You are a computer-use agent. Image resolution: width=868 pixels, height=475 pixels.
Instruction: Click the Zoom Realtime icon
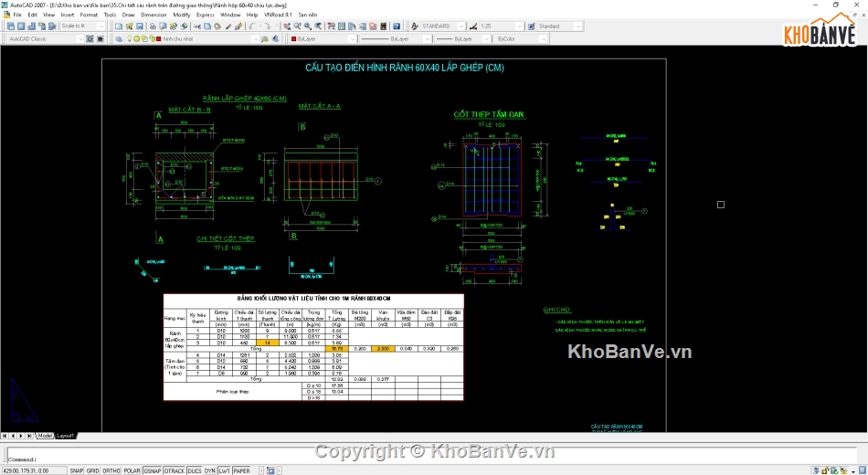297,26
